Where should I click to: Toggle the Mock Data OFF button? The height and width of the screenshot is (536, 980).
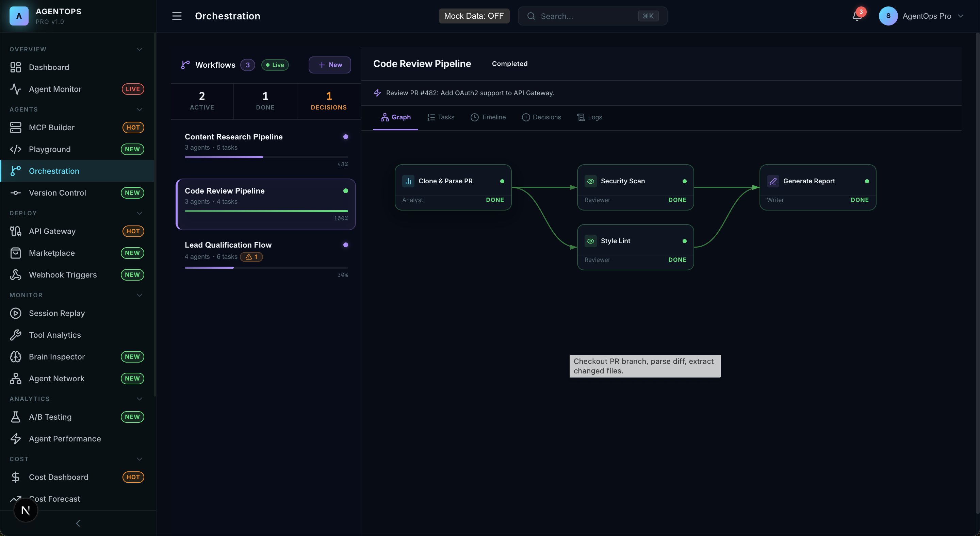click(x=474, y=16)
